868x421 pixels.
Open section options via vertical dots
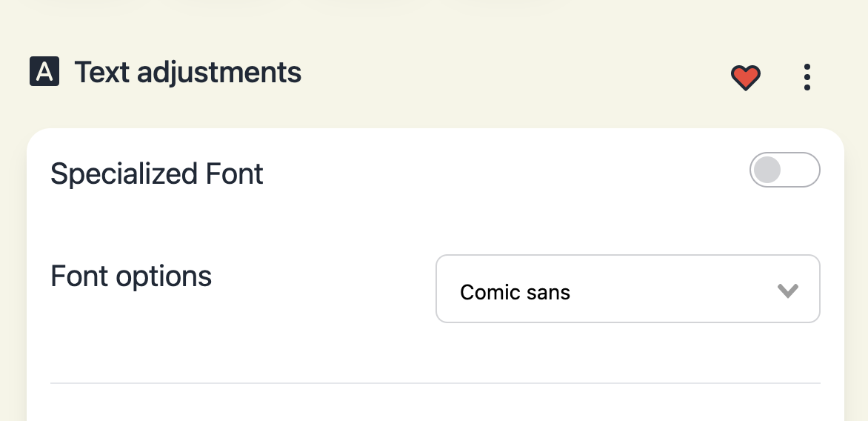pos(807,77)
